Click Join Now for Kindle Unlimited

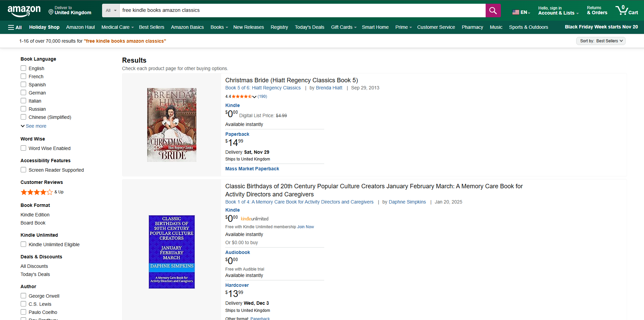305,227
